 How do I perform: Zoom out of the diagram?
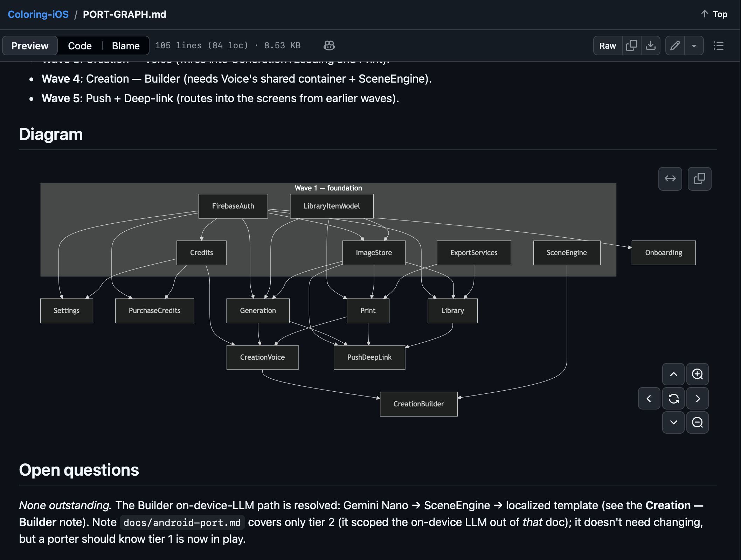[x=698, y=422]
